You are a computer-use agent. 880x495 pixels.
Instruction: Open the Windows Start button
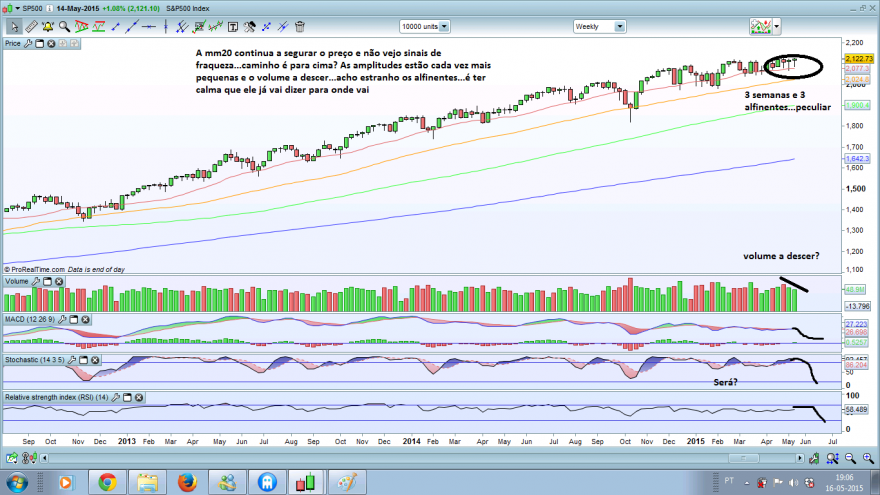tap(17, 483)
